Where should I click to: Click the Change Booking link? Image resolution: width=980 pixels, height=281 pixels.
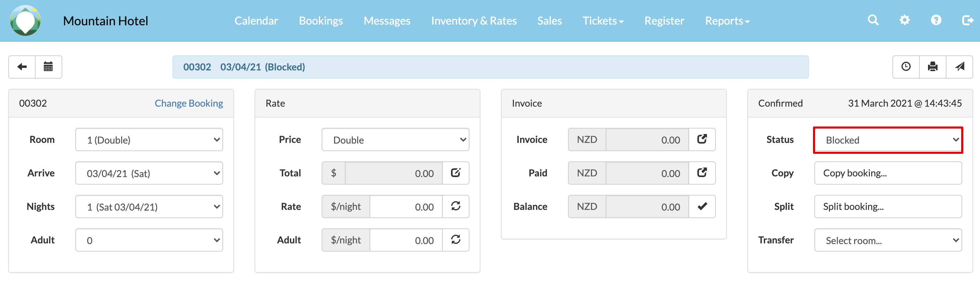point(189,104)
